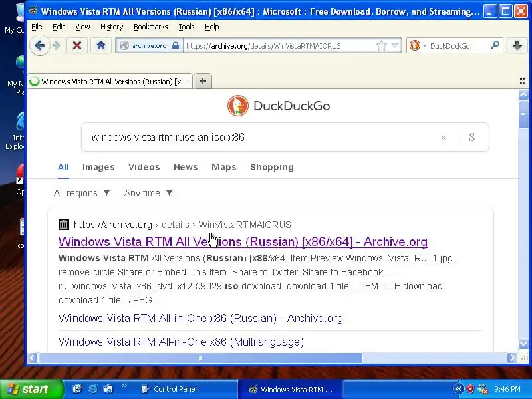Click the Windows Vista RTM taskbar button
The width and height of the screenshot is (532, 399).
click(291, 390)
